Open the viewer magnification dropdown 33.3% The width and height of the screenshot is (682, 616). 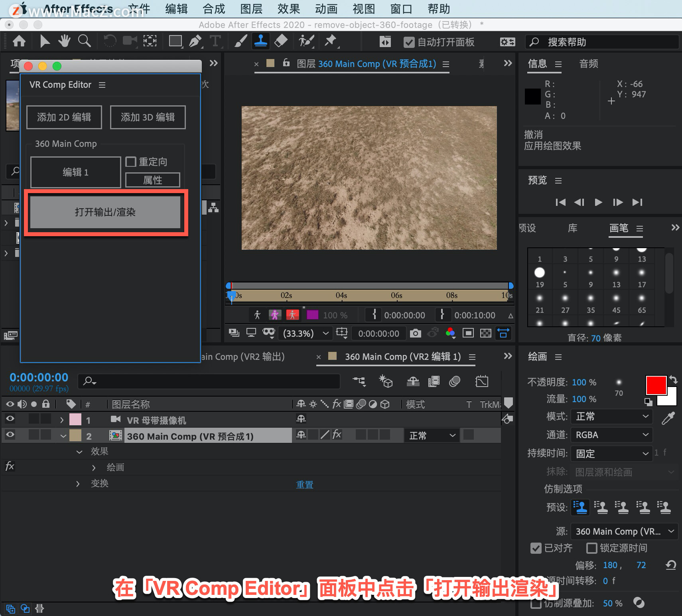pyautogui.click(x=306, y=333)
